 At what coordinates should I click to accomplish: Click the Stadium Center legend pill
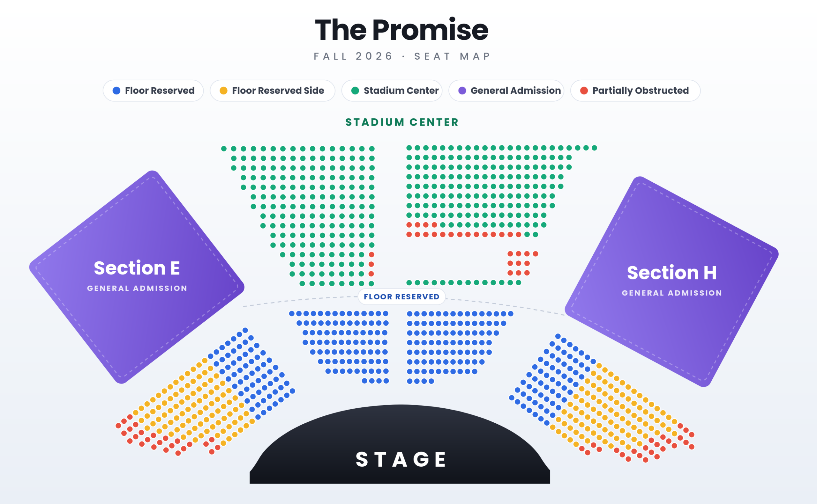pyautogui.click(x=392, y=91)
